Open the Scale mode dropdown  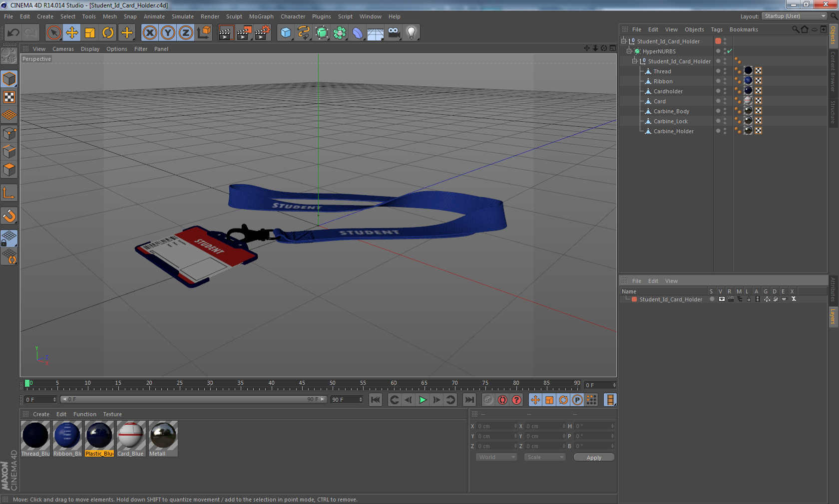pos(544,457)
